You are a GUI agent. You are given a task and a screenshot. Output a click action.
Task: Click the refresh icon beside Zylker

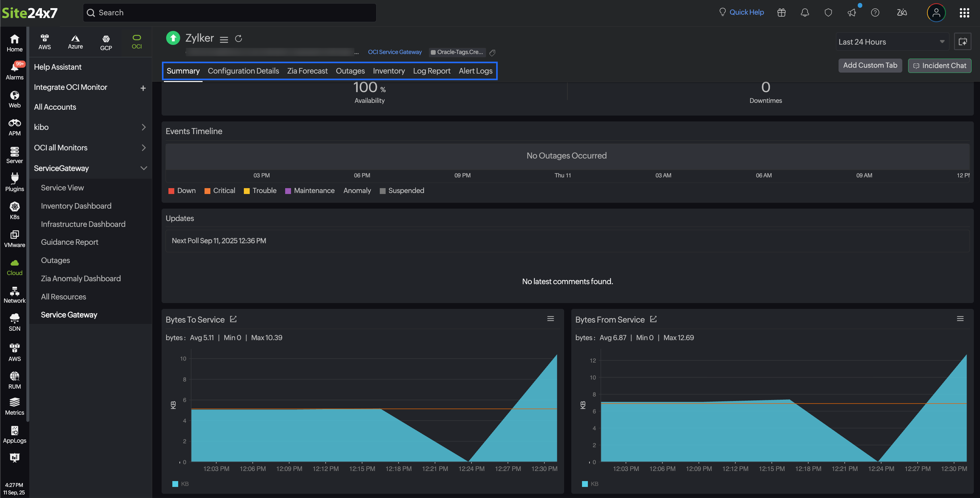[x=239, y=38]
